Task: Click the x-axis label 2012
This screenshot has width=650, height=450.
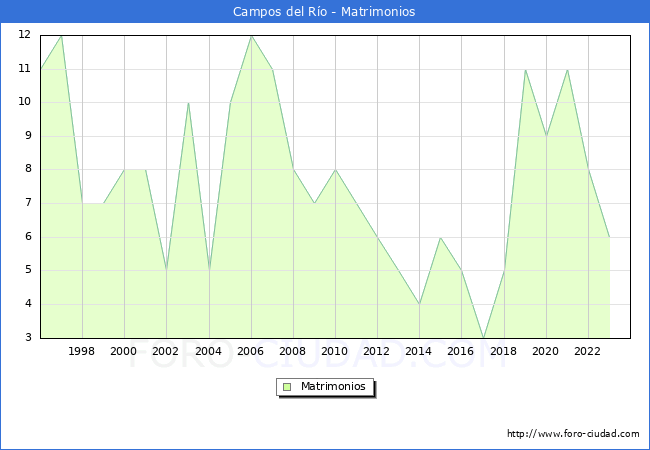Action: coord(376,351)
